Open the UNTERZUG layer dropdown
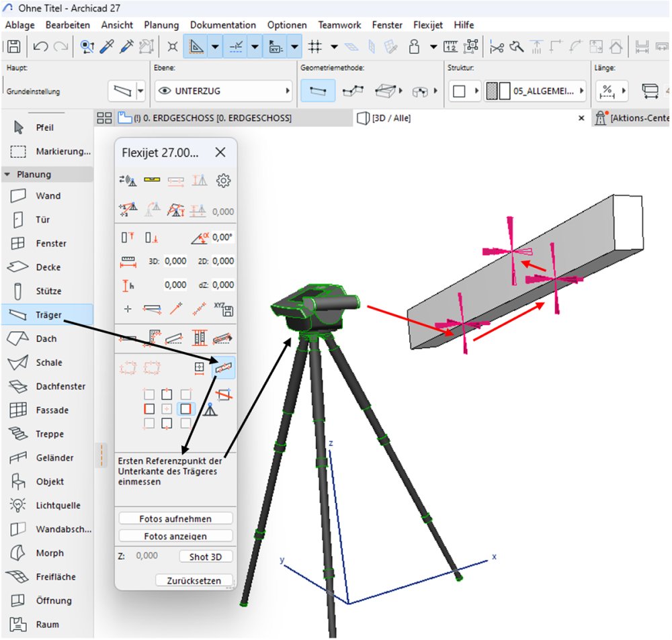Viewport: 672px width, 640px height. coord(223,91)
